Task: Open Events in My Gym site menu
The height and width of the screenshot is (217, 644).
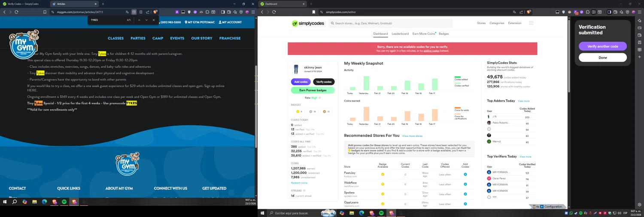Action: (x=177, y=38)
